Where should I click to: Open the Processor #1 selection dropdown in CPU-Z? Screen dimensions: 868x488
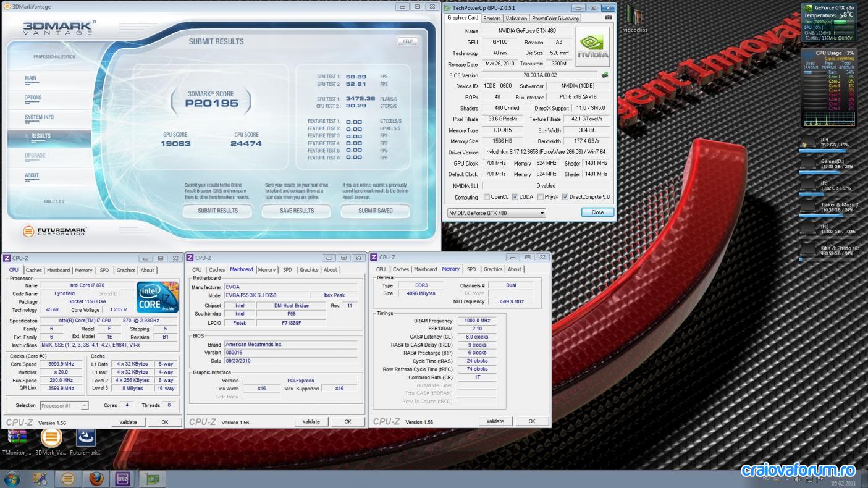(64, 405)
